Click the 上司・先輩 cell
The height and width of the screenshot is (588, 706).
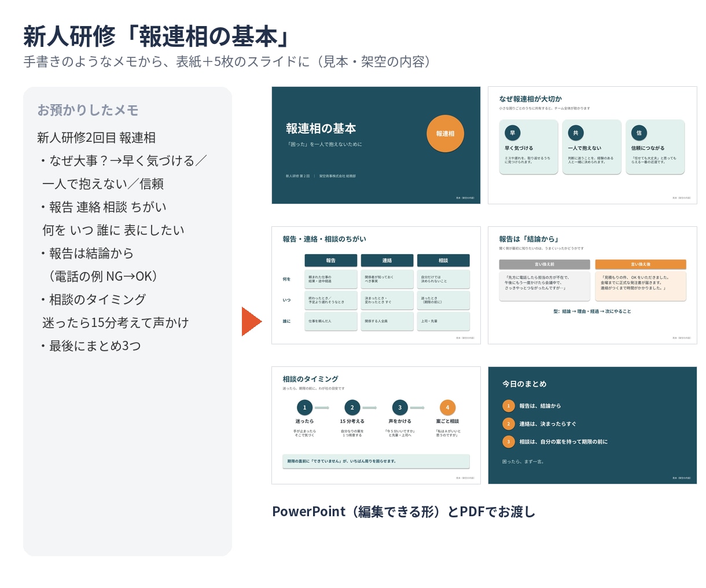443,321
